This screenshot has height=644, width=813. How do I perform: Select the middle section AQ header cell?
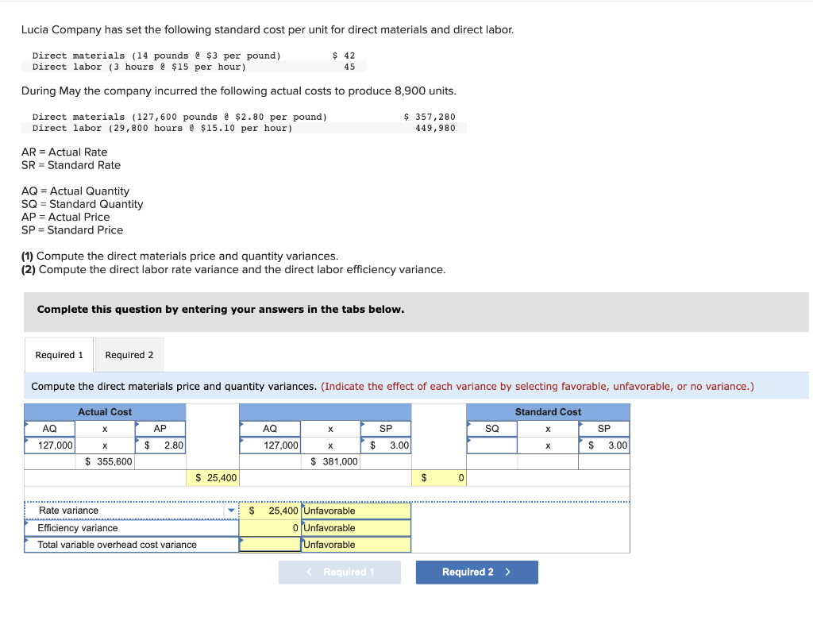(x=270, y=429)
